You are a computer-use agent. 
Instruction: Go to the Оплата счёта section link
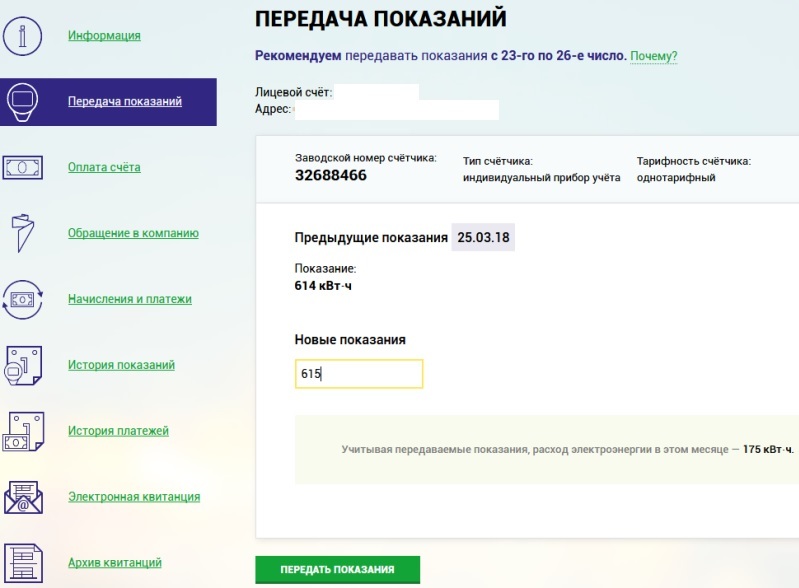(104, 167)
